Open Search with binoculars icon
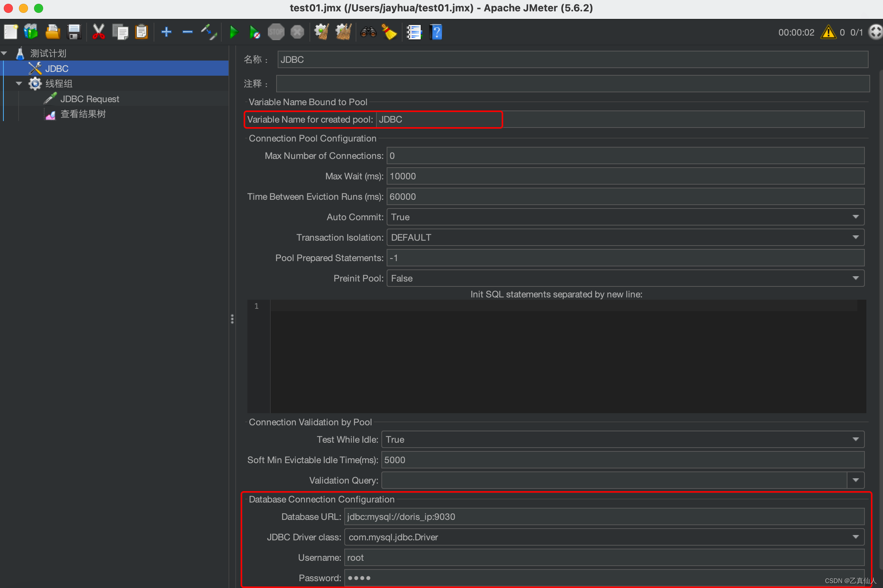Screen dimensions: 883x588 click(368, 32)
